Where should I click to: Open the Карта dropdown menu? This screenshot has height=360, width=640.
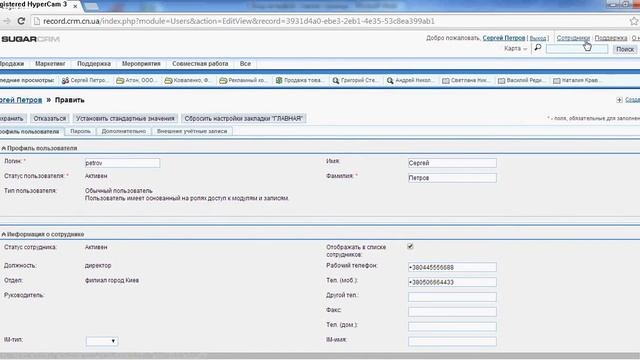pos(516,48)
